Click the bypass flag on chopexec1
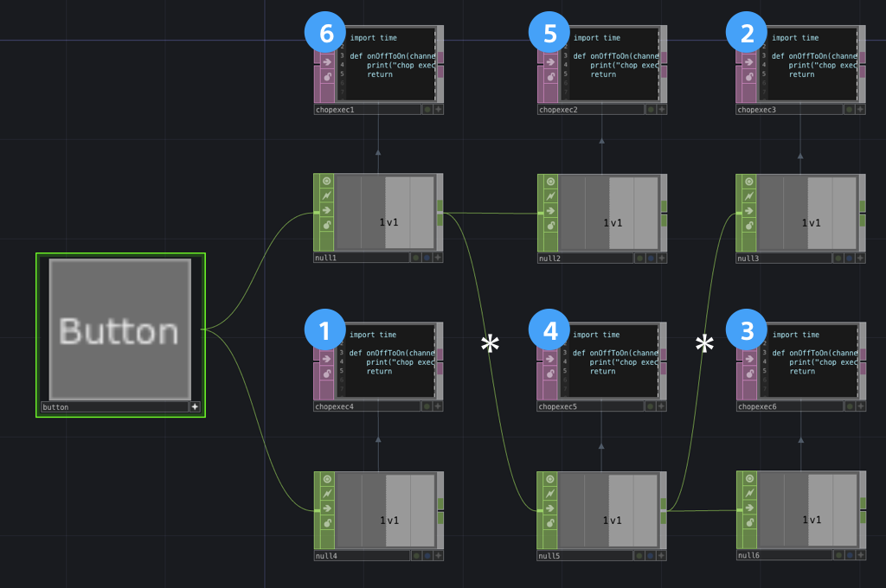 pyautogui.click(x=325, y=47)
